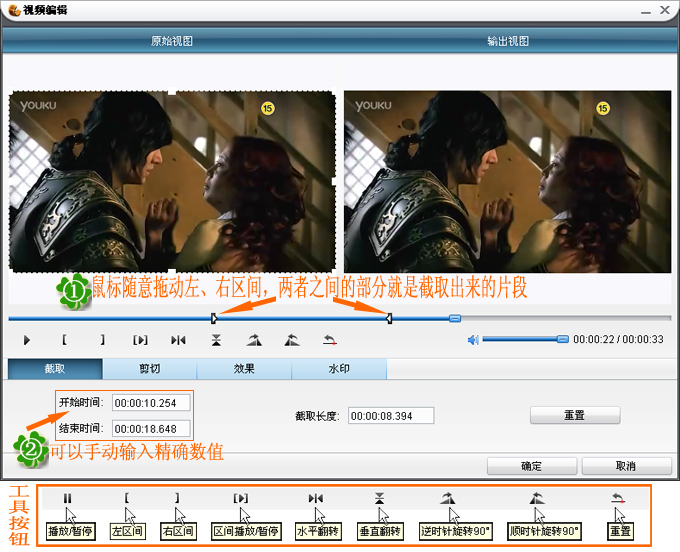This screenshot has height=552, width=680.
Task: Click the original view video preview
Action: pyautogui.click(x=172, y=182)
